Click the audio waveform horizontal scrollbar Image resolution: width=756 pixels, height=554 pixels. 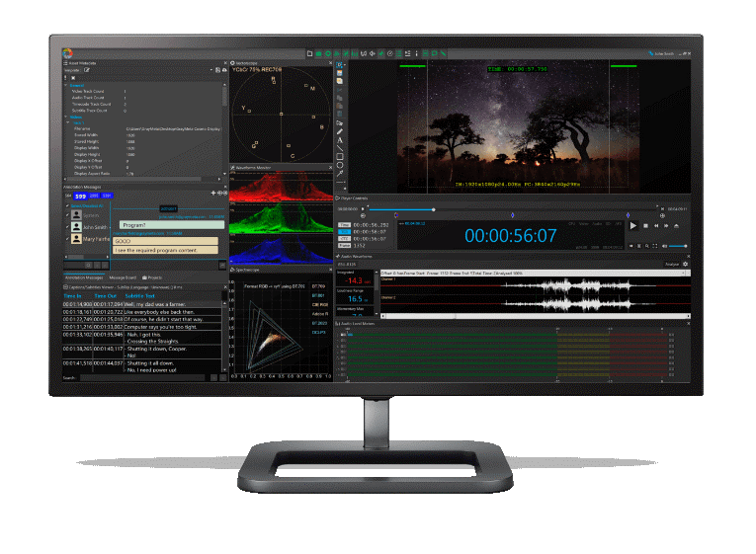(536, 316)
